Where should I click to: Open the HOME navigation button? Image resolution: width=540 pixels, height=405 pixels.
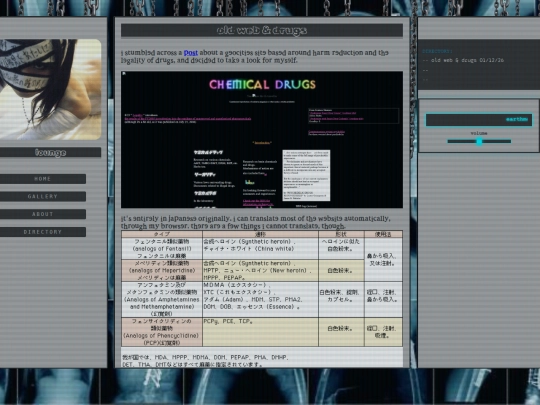(x=43, y=179)
